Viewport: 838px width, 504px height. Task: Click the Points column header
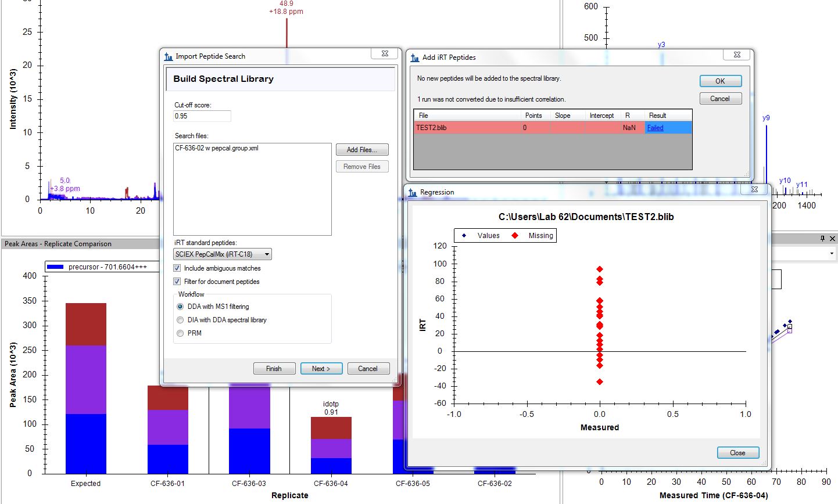533,116
